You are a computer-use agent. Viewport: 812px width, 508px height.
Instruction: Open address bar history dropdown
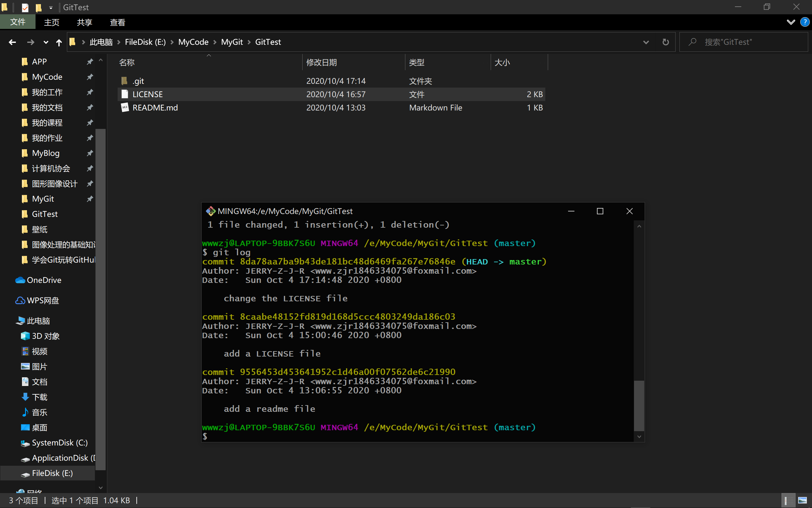coord(646,42)
